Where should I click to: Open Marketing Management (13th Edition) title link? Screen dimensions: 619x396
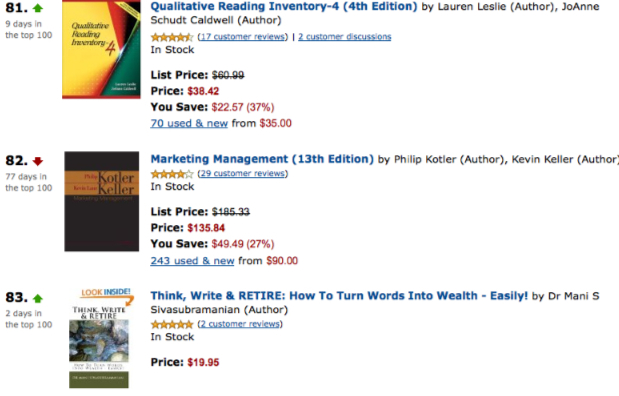pyautogui.click(x=262, y=159)
